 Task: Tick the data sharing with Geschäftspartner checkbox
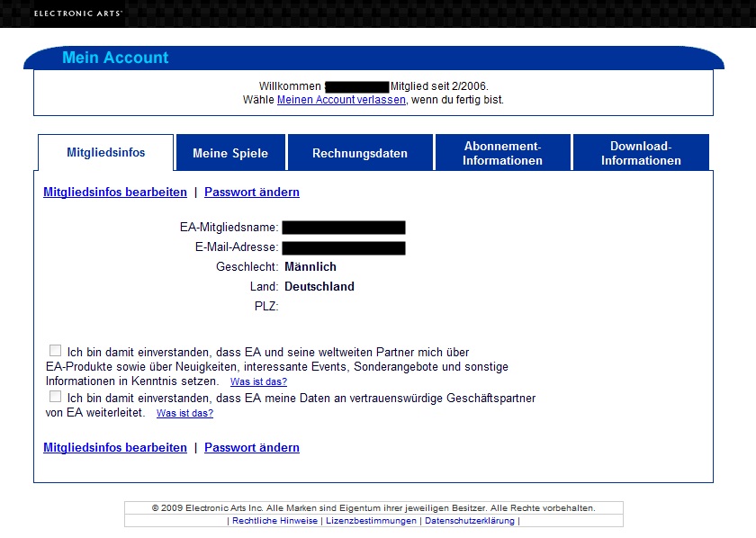(56, 396)
